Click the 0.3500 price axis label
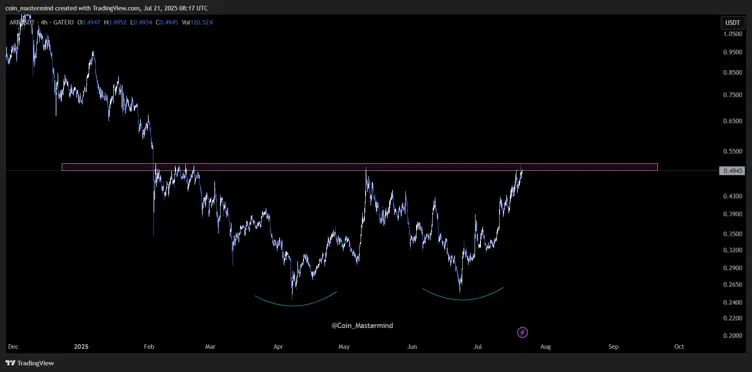 point(733,234)
